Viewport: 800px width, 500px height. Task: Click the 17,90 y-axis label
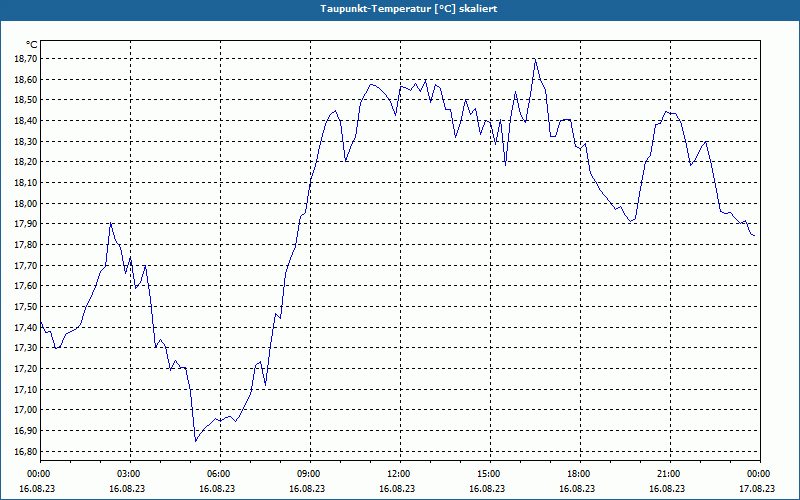coord(26,224)
